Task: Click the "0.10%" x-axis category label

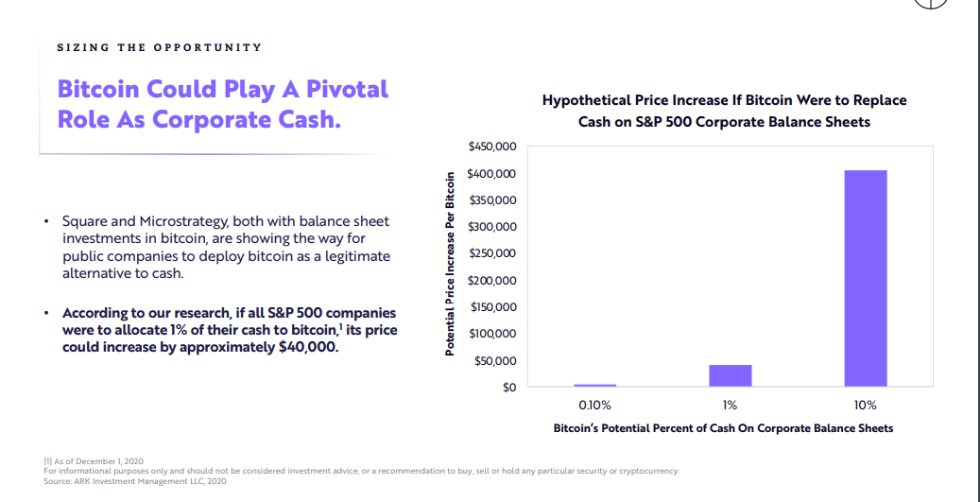Action: click(x=594, y=405)
